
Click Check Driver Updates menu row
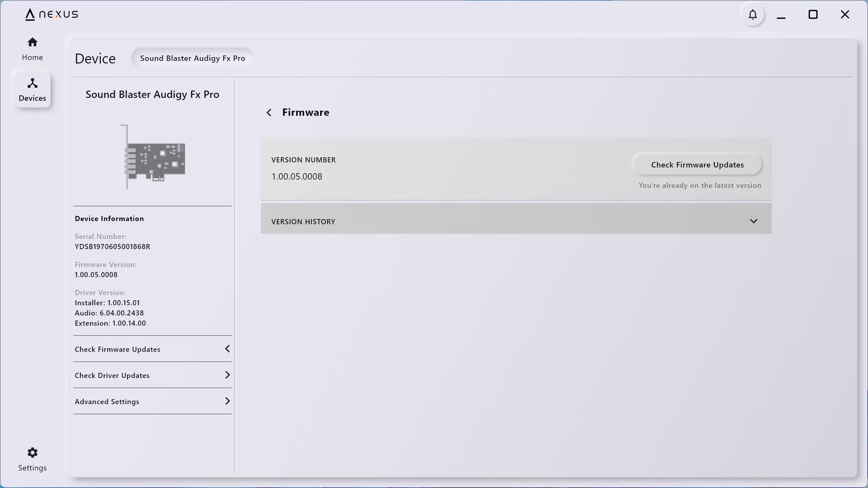point(112,375)
